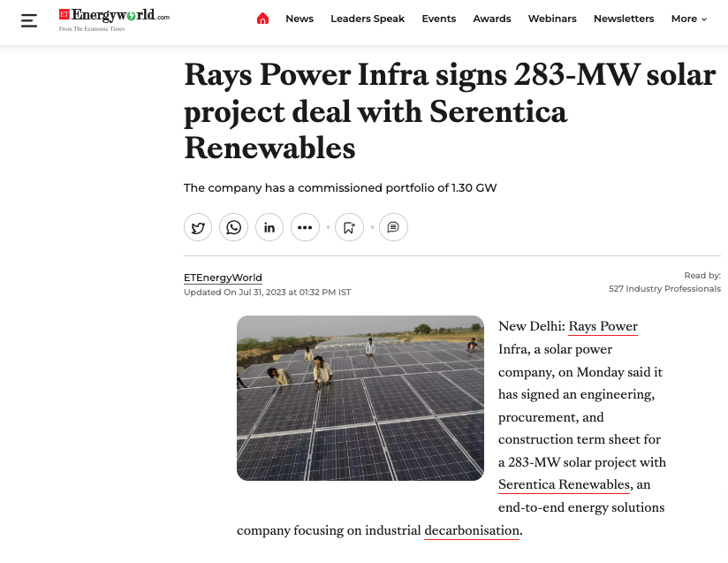Open the comments icon
The width and height of the screenshot is (728, 563).
(393, 227)
